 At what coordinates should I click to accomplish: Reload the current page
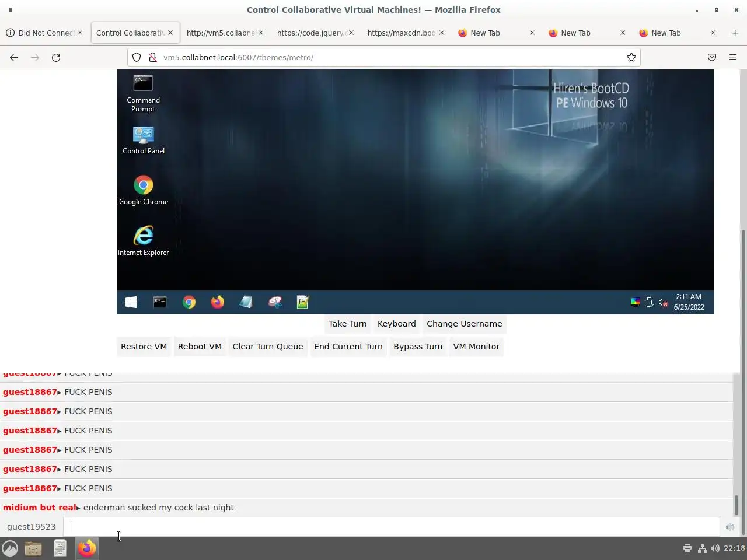[x=56, y=57]
